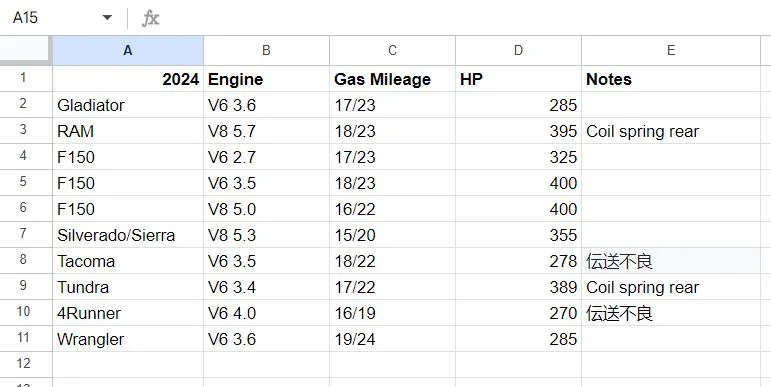The width and height of the screenshot is (771, 387).
Task: Click the F150 cell in row 4
Action: [x=128, y=157]
